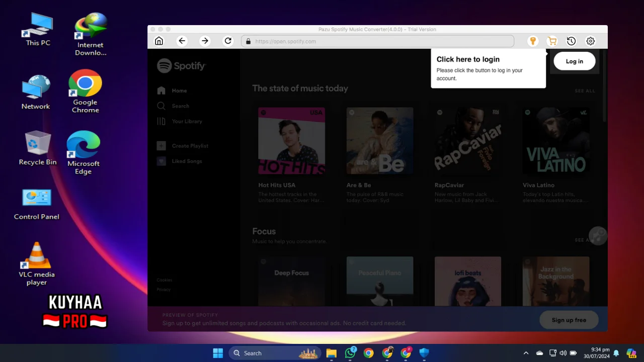The width and height of the screenshot is (644, 362).
Task: Open the Jazz in the Background cover
Action: [556, 281]
